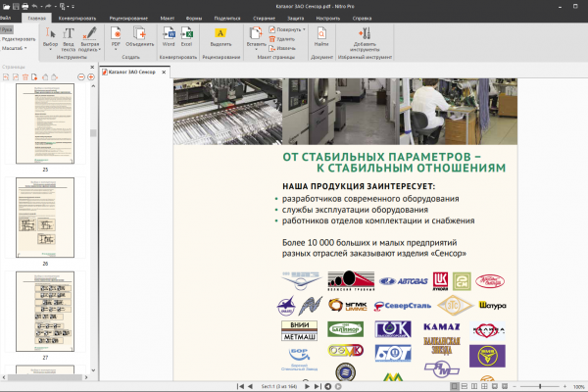Toggle the Рука hand tool
Screen dimensions: 588x392
[x=7, y=29]
